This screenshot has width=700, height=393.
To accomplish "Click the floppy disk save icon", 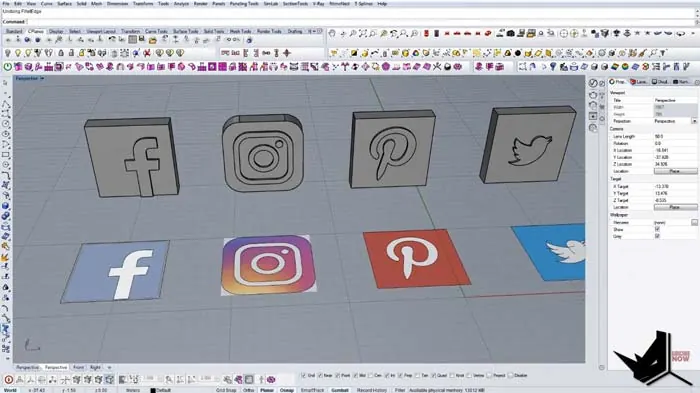I will pos(142,40).
